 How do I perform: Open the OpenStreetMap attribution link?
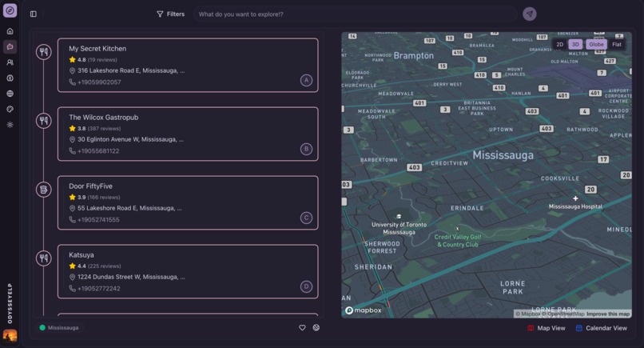[563, 314]
